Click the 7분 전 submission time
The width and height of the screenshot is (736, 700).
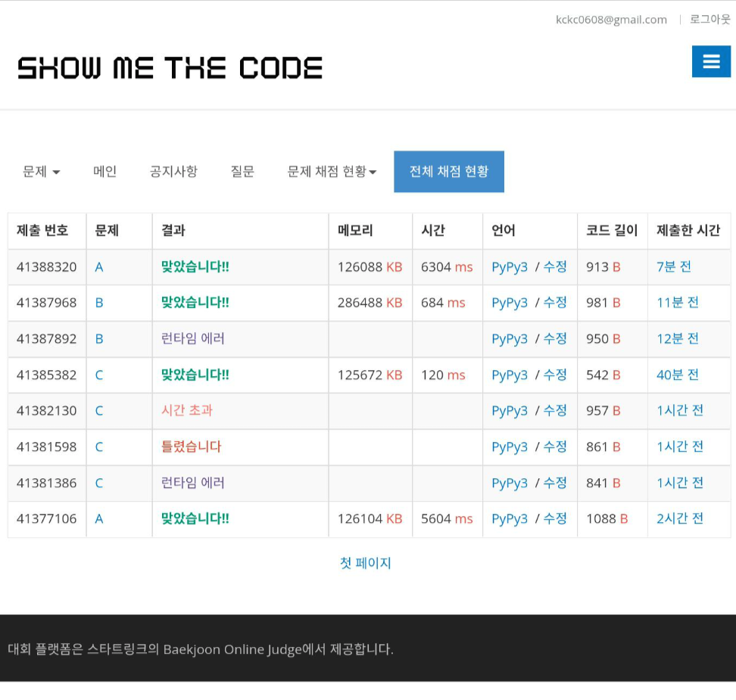click(x=674, y=266)
